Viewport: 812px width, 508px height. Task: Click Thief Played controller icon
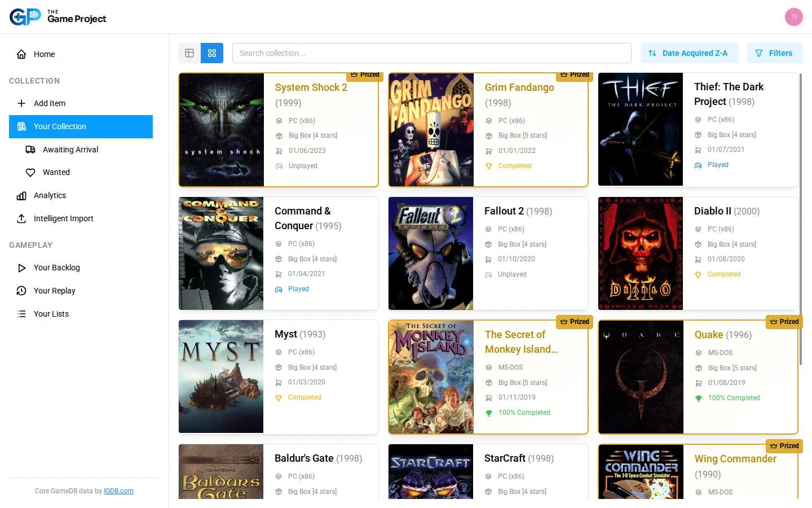698,165
